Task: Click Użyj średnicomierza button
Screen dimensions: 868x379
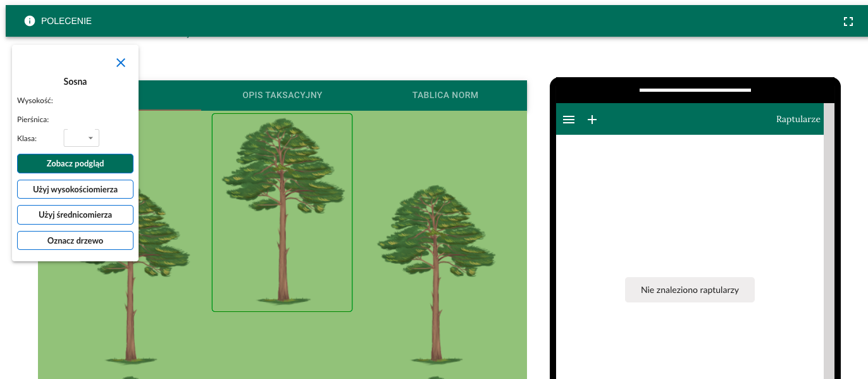Action: point(75,215)
